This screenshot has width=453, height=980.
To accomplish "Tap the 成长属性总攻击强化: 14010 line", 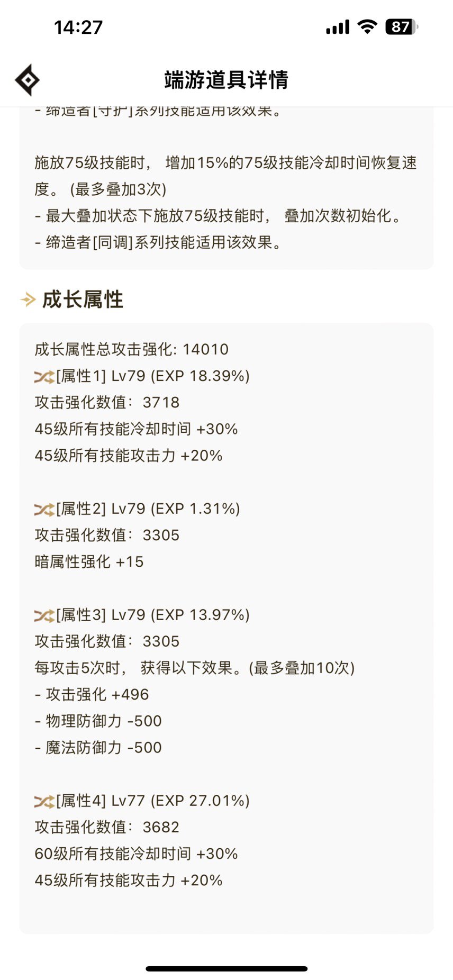I will tap(132, 349).
